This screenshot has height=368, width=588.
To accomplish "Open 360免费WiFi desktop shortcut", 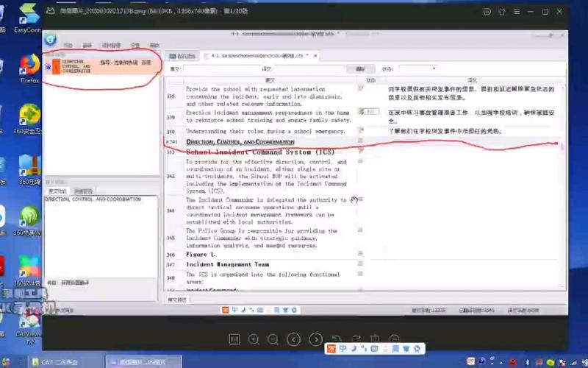I will pyautogui.click(x=28, y=221).
